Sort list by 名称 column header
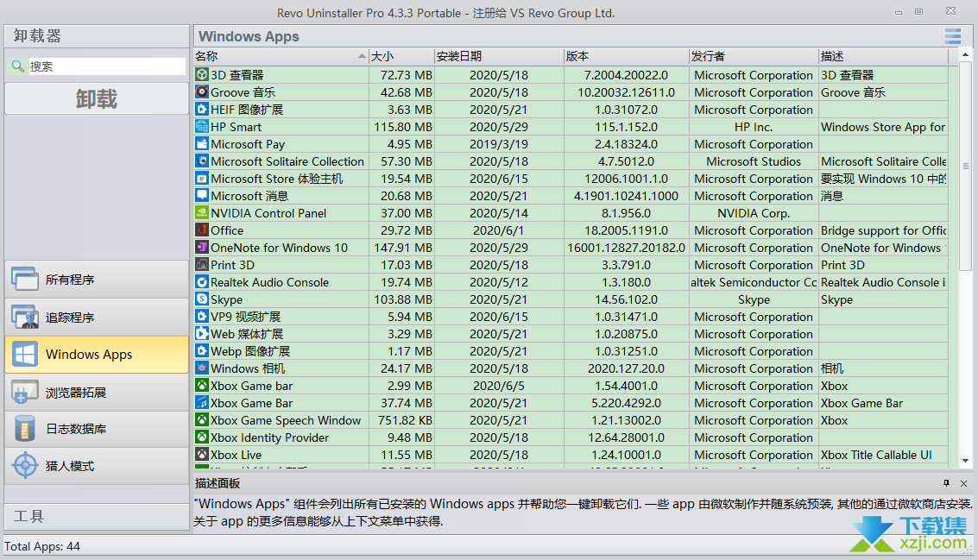Viewport: 978px width, 560px height. click(276, 56)
